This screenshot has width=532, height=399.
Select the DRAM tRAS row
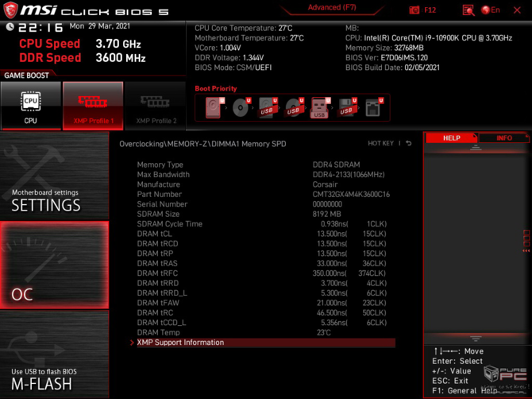tap(266, 263)
